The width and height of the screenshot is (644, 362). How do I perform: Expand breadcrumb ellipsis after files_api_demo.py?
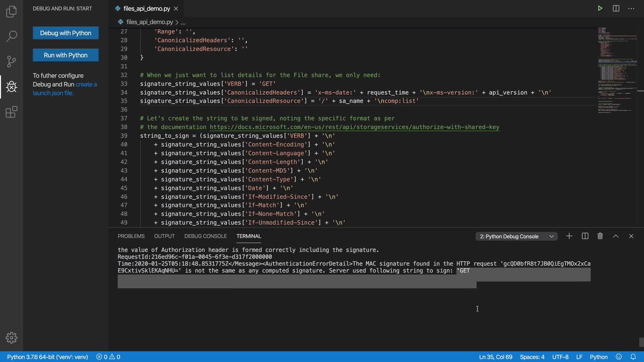click(x=183, y=22)
